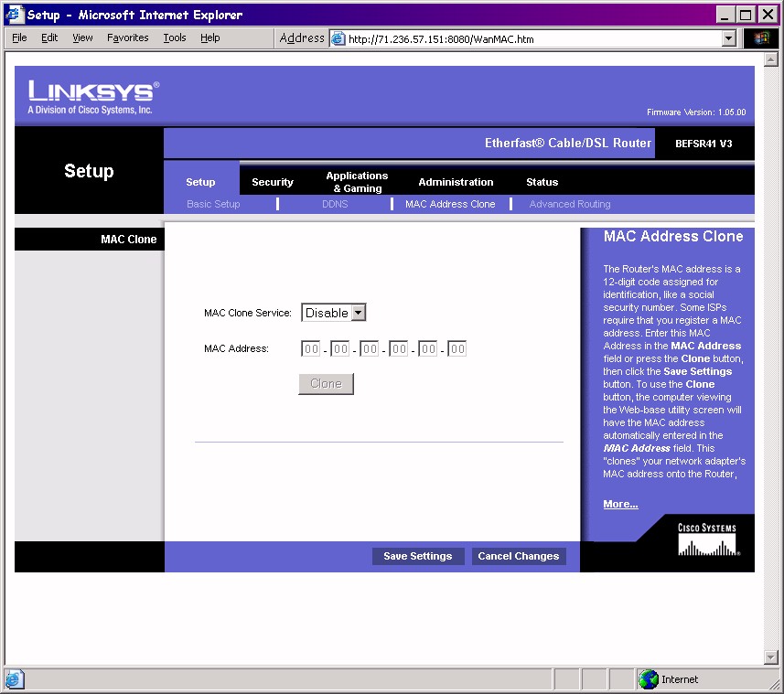784x694 pixels.
Task: Click the 'Internet' status bar zone text
Action: pyautogui.click(x=680, y=679)
